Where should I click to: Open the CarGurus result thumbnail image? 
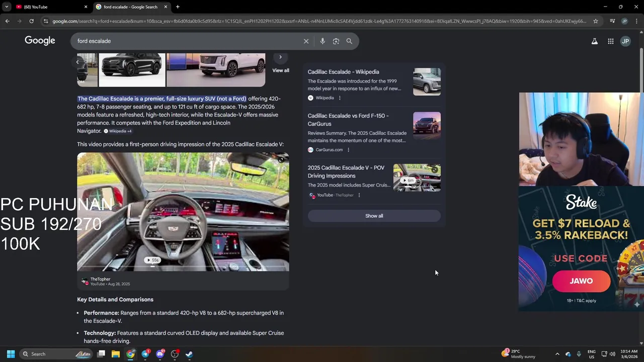point(427,125)
